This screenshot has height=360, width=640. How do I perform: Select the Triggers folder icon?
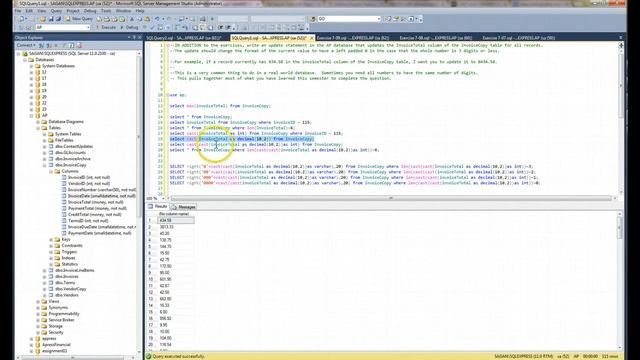point(58,252)
